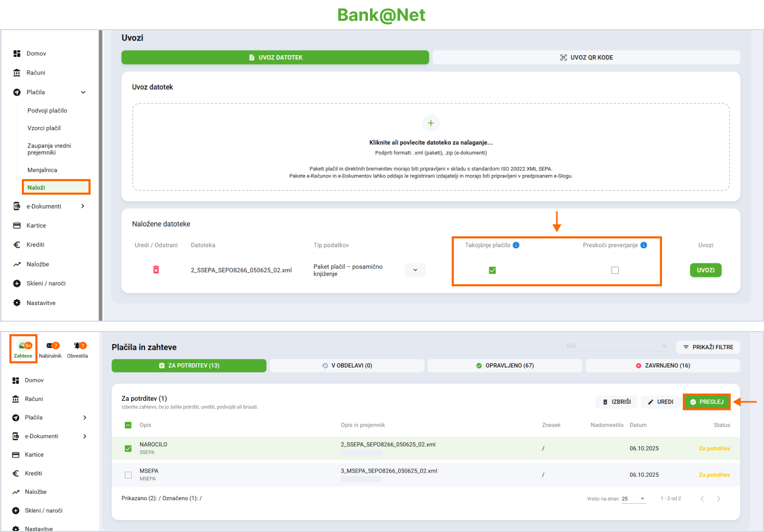Click the PREGLEJ button
The height and width of the screenshot is (532, 764).
tap(707, 402)
